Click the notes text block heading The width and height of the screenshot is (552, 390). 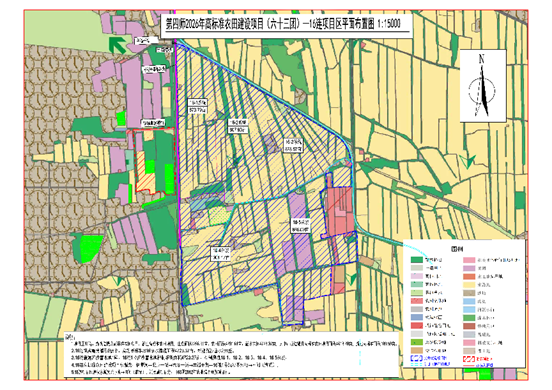click(x=69, y=337)
